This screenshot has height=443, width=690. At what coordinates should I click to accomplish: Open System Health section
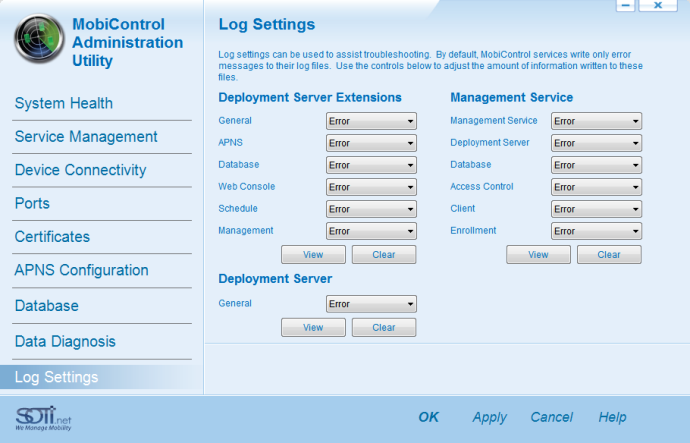pyautogui.click(x=64, y=103)
